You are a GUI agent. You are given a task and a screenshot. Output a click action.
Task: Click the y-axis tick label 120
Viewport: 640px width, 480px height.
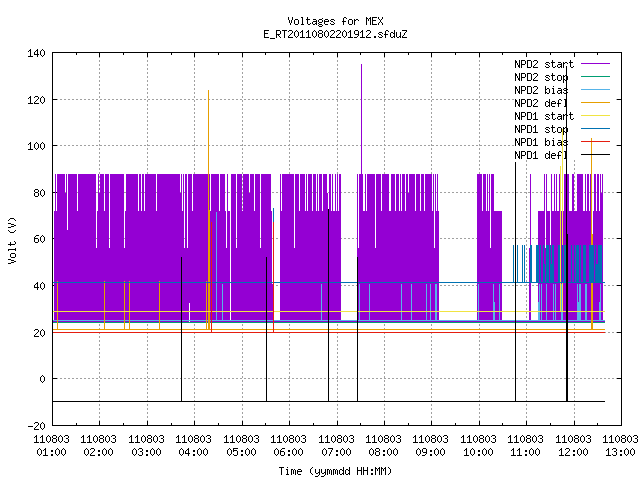(x=36, y=100)
